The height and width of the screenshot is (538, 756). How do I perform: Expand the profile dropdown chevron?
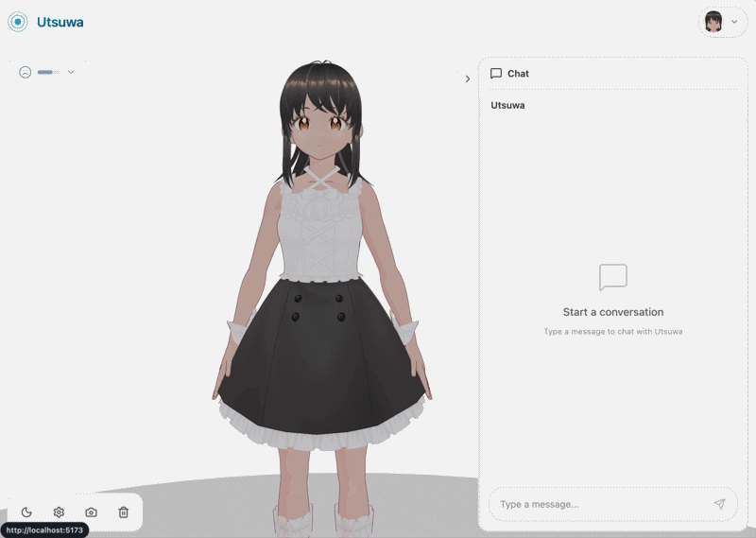[734, 22]
